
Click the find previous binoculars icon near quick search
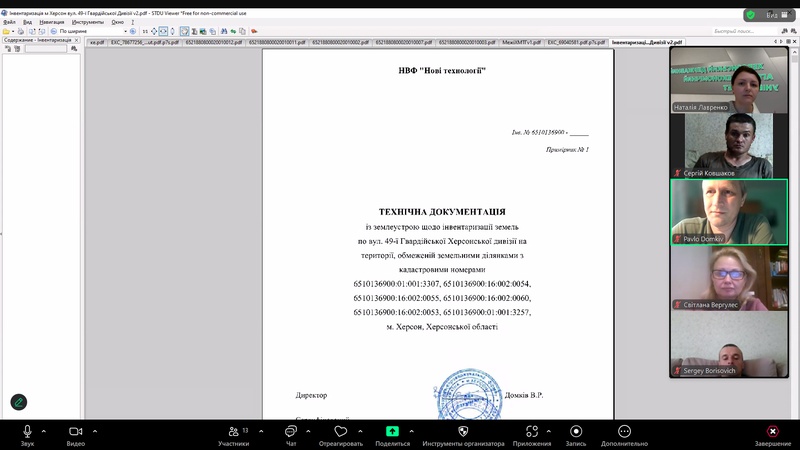tap(785, 31)
